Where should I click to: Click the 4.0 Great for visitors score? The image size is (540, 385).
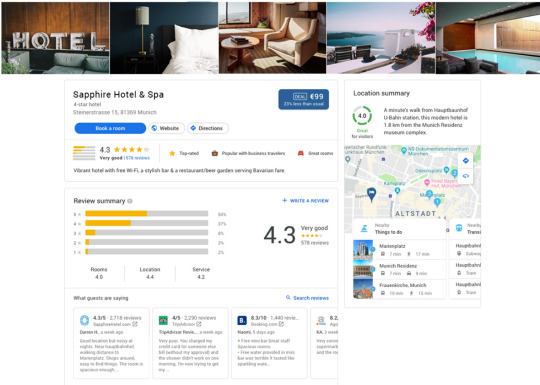[362, 116]
